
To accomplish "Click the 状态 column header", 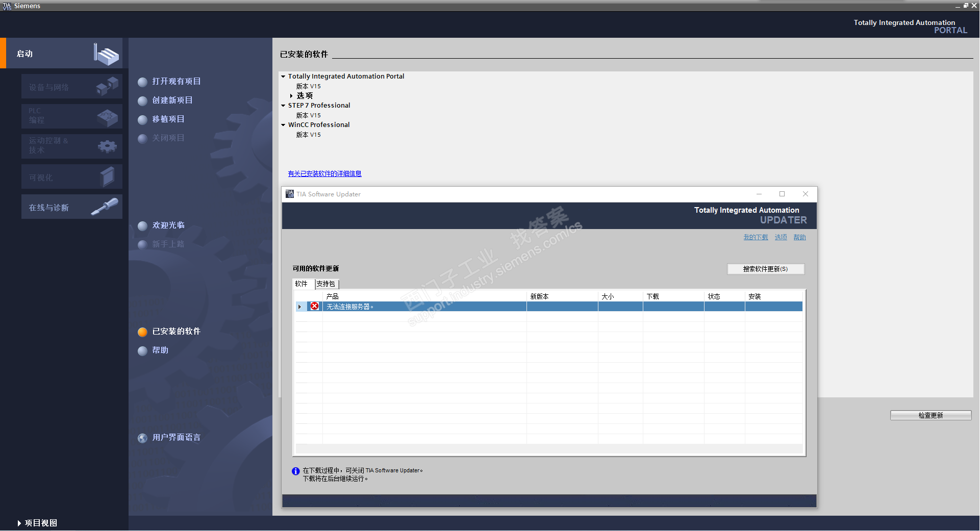I will coord(724,297).
